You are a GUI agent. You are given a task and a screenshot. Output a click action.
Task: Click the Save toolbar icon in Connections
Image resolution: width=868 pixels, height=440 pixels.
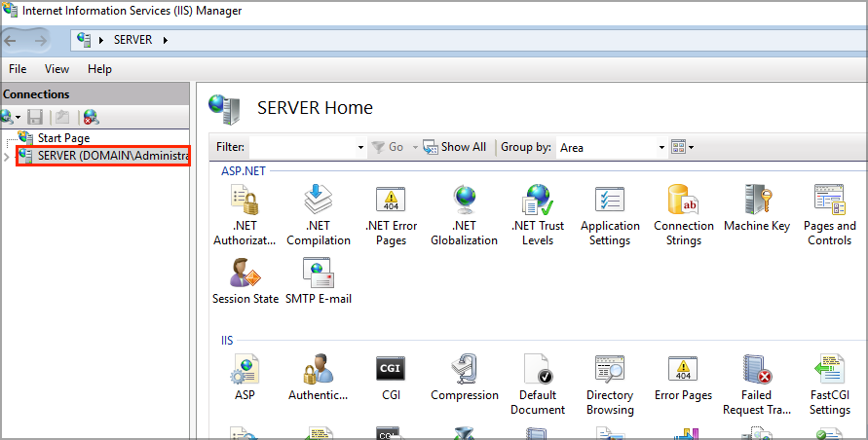[x=35, y=117]
